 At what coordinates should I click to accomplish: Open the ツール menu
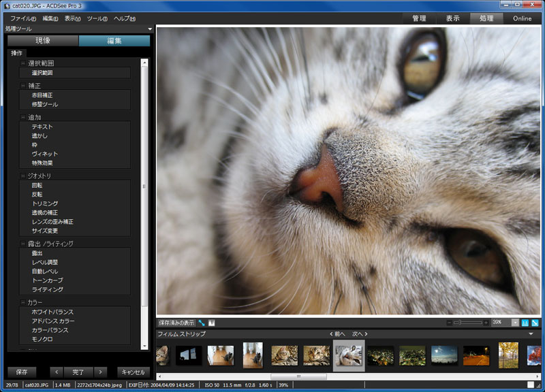[97, 18]
